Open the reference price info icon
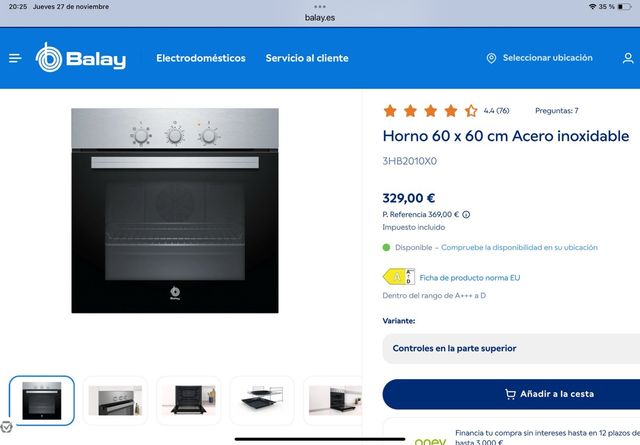Viewport: 640px width, 445px height. tap(466, 214)
